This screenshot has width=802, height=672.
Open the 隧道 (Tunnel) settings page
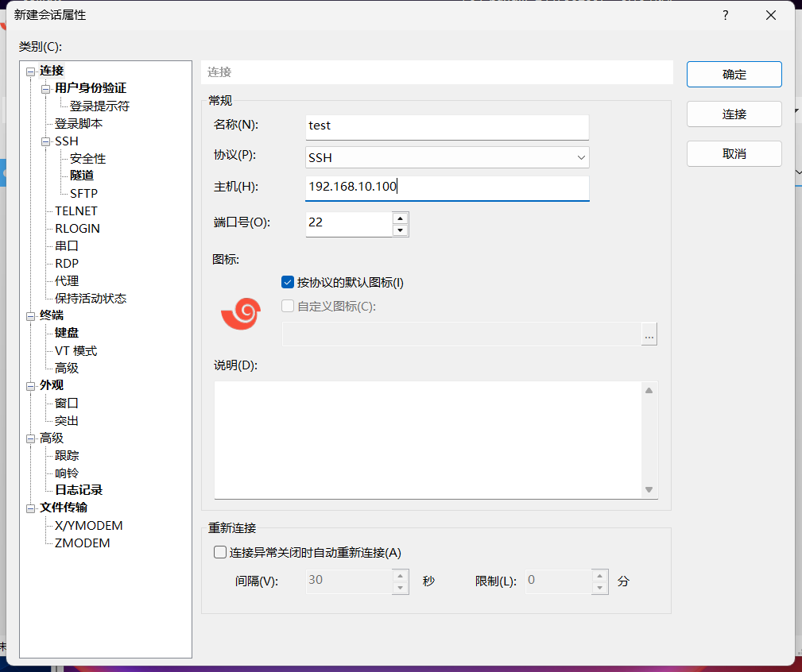click(x=80, y=175)
